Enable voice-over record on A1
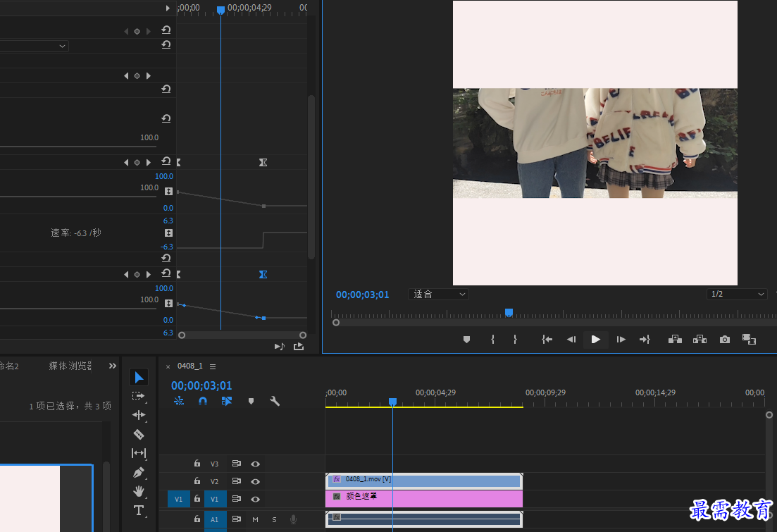Screen dimensions: 777x532 [293, 519]
